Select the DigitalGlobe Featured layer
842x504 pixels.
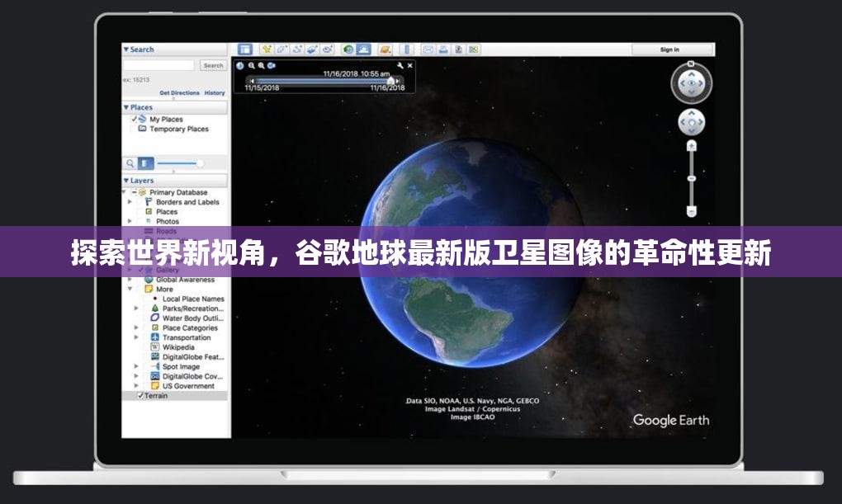coord(193,357)
